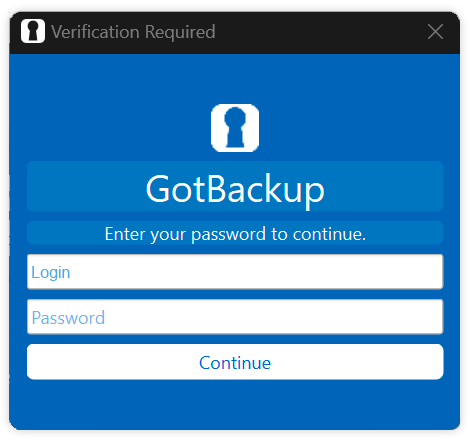Focus the Login input field
Image resolution: width=470 pixels, height=440 pixels.
(235, 272)
